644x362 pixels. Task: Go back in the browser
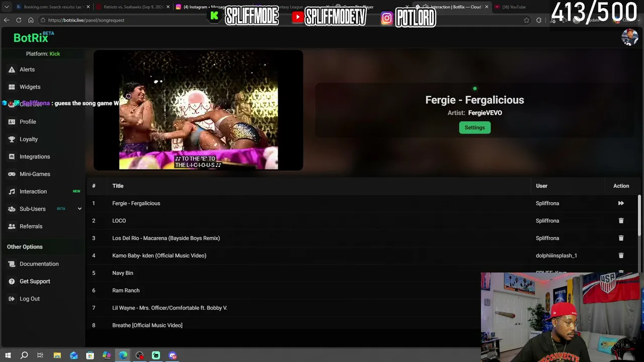(7, 20)
